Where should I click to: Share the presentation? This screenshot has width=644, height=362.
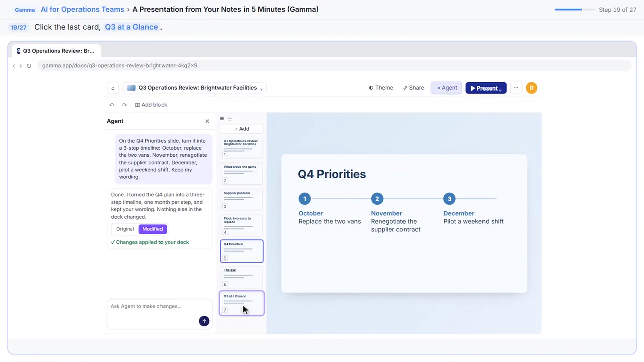(413, 88)
